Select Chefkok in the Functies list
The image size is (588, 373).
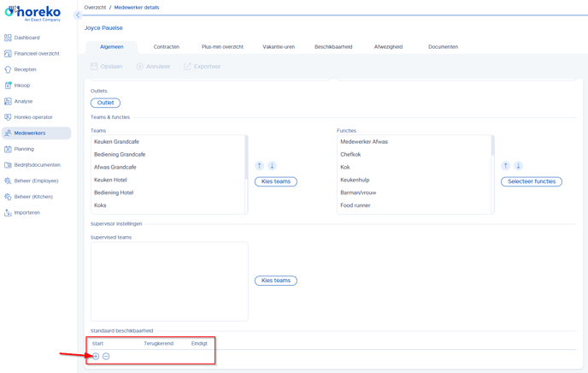(x=350, y=155)
